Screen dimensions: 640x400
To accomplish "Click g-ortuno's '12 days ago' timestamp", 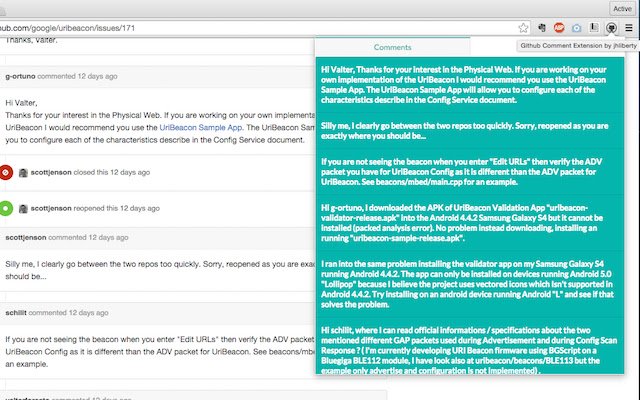I will (97, 76).
